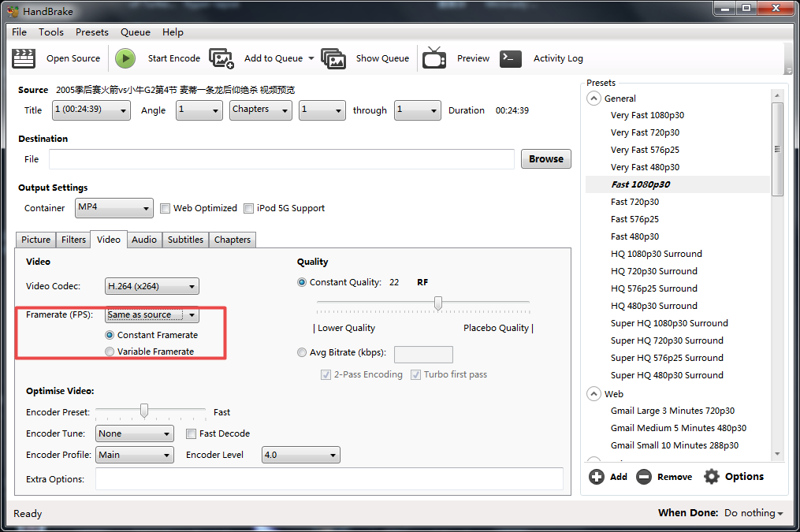Collapse the General presets group

pos(593,98)
